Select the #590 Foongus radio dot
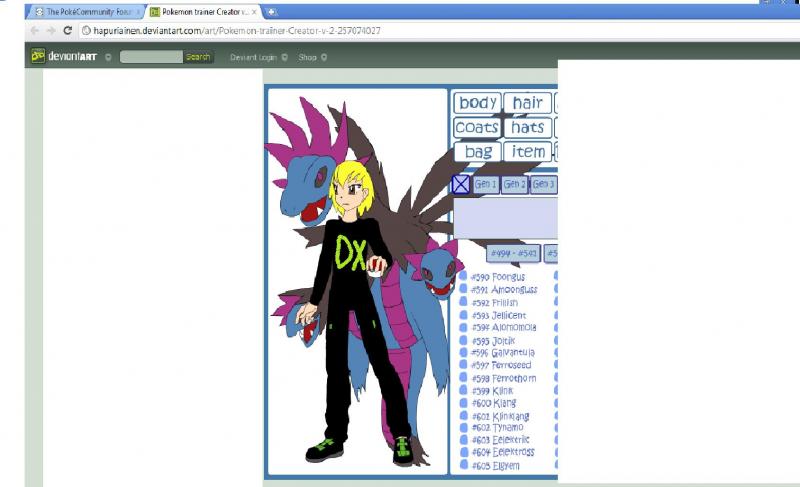This screenshot has height=487, width=800. click(x=463, y=276)
